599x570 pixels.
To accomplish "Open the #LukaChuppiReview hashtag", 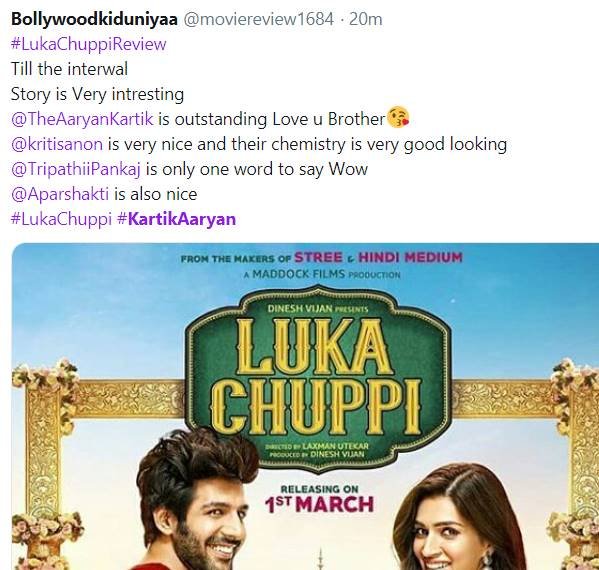I will [x=89, y=44].
